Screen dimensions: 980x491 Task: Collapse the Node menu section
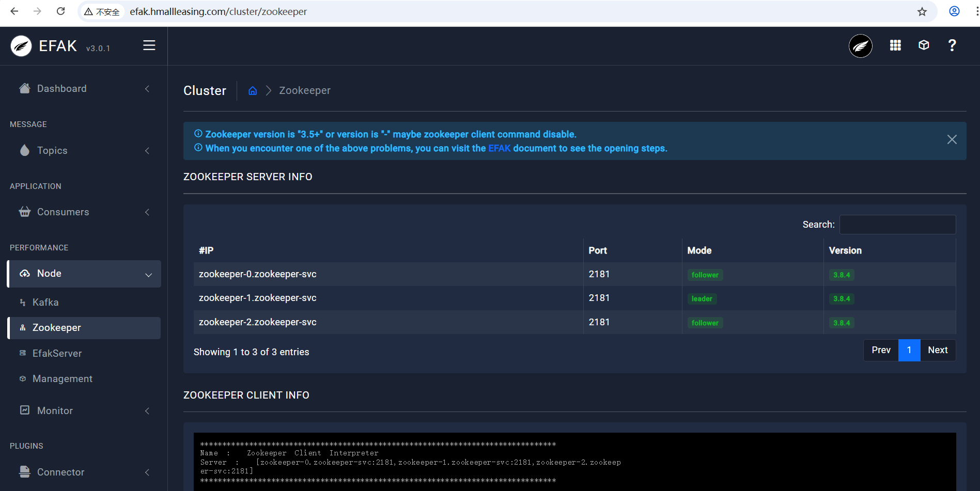tap(84, 274)
